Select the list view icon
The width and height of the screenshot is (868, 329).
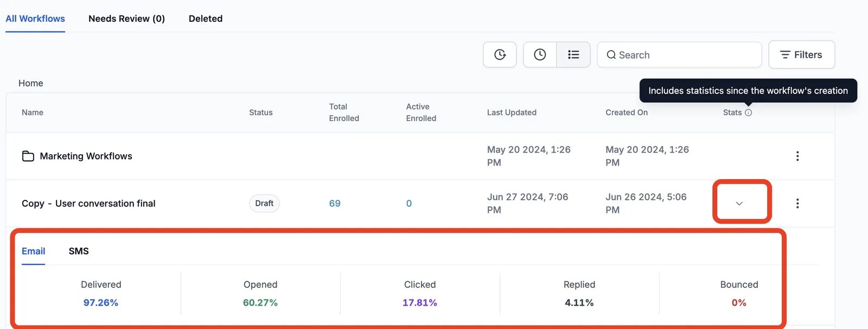pyautogui.click(x=573, y=55)
